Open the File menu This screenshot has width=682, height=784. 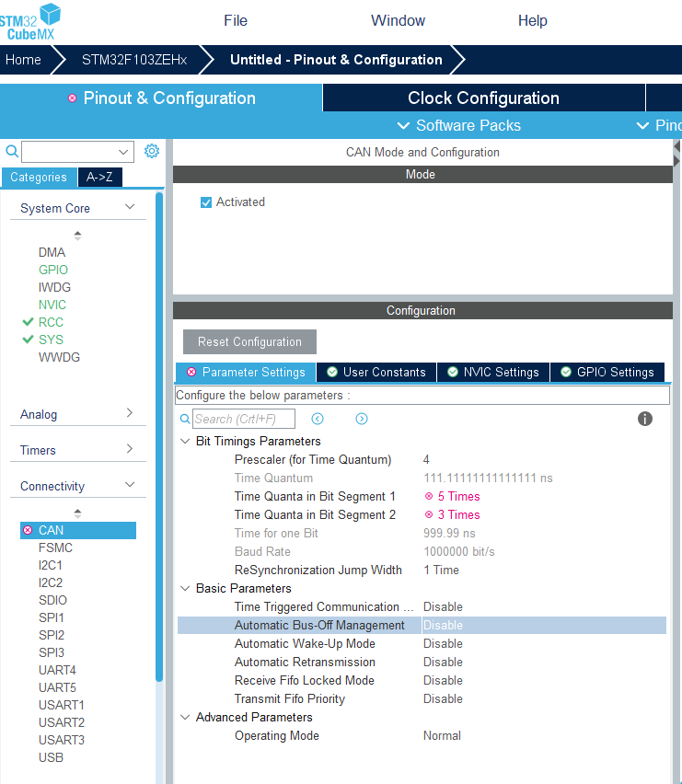click(x=236, y=20)
